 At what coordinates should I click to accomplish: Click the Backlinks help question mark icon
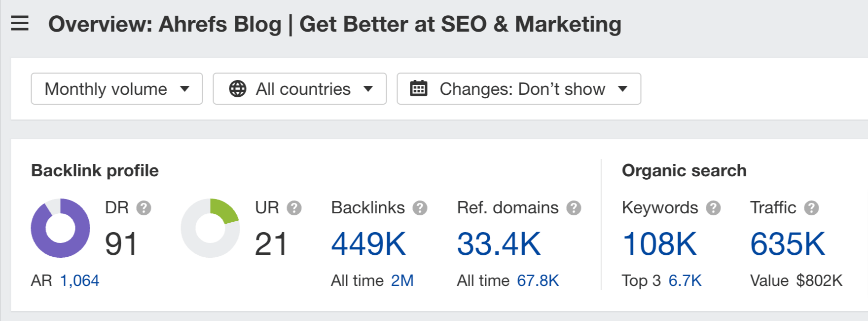pos(420,208)
